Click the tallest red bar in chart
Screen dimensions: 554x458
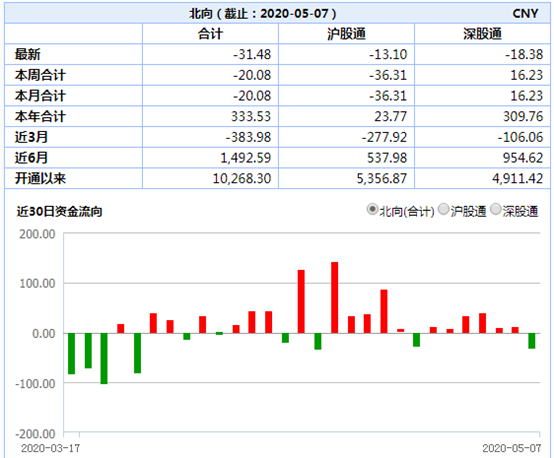tap(334, 298)
